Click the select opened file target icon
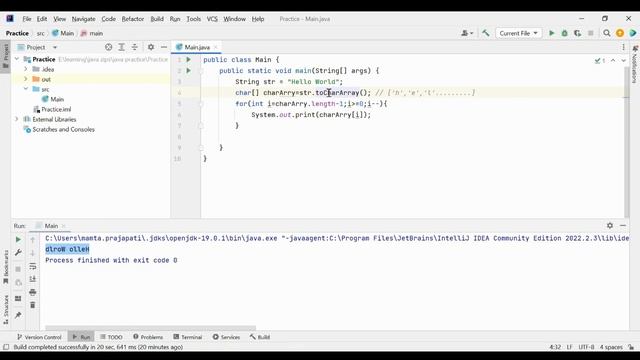The image size is (640, 360). tap(109, 47)
